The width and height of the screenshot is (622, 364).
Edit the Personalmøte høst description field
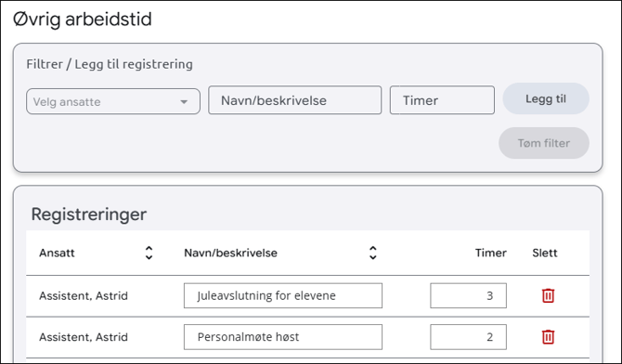(x=283, y=337)
